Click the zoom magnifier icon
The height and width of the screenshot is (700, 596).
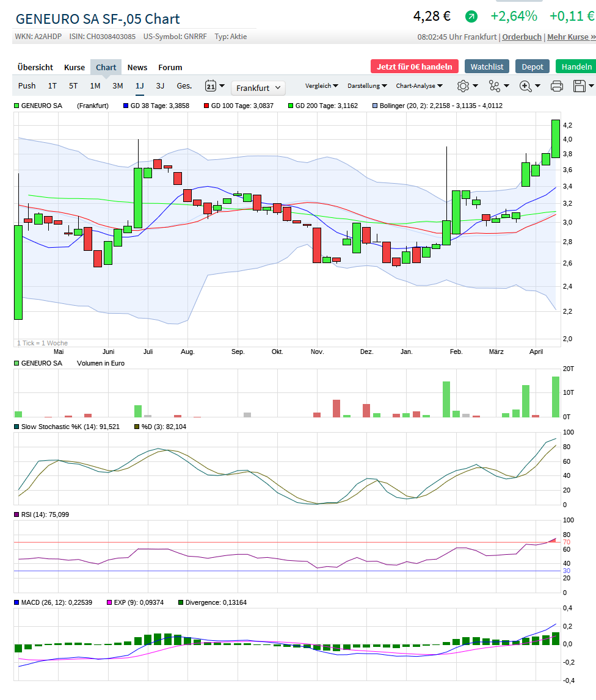(x=525, y=85)
